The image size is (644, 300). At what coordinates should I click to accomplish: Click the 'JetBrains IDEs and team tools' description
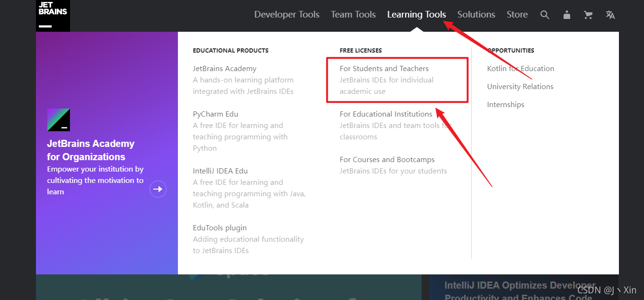(x=396, y=131)
